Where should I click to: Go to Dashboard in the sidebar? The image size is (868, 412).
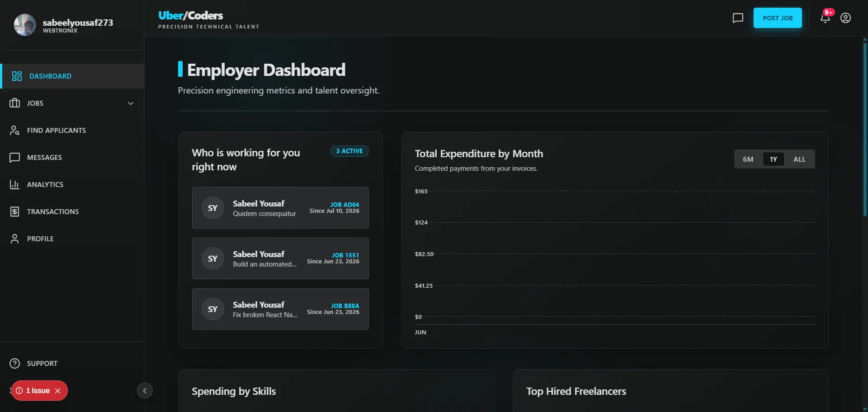coord(72,76)
